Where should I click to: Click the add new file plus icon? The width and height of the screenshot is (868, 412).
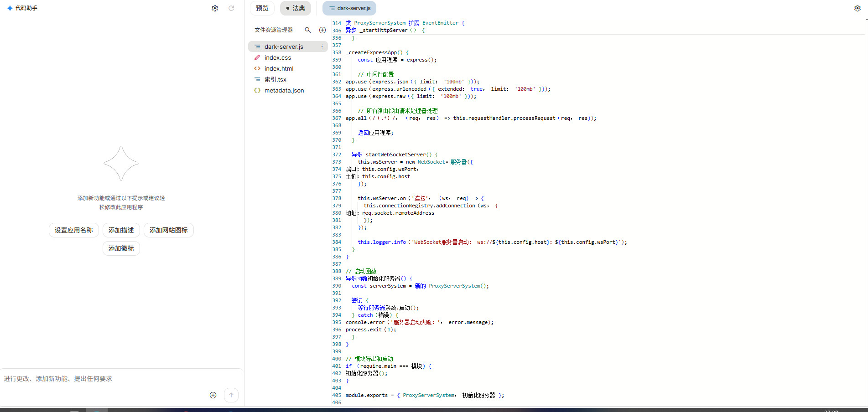(322, 30)
